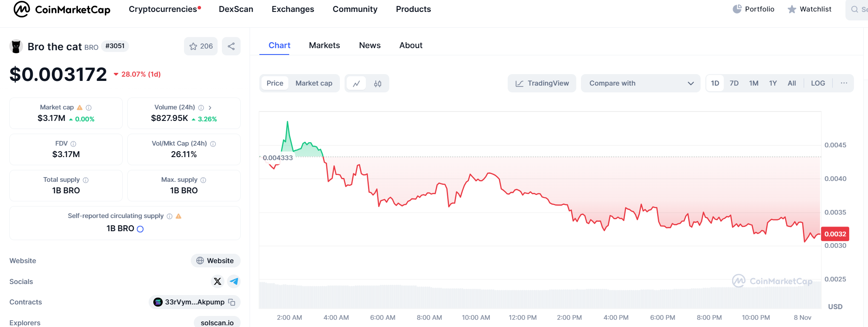Toggle LOG scale on the chart

818,83
